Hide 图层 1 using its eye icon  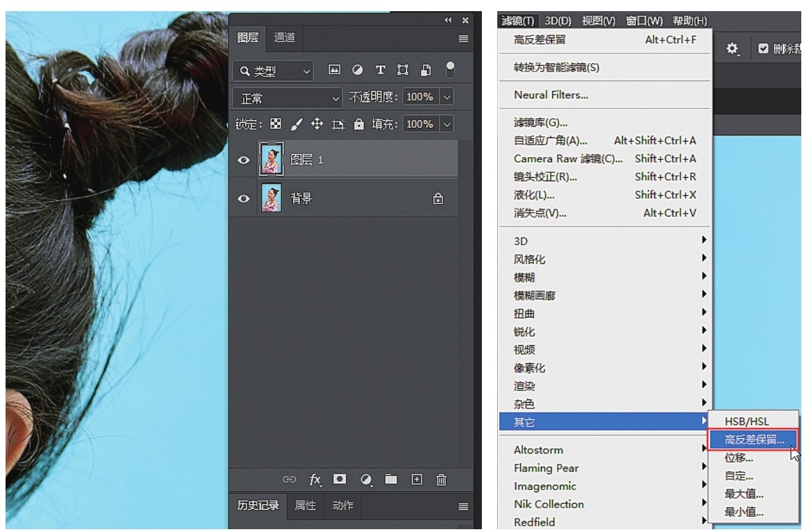coord(244,160)
